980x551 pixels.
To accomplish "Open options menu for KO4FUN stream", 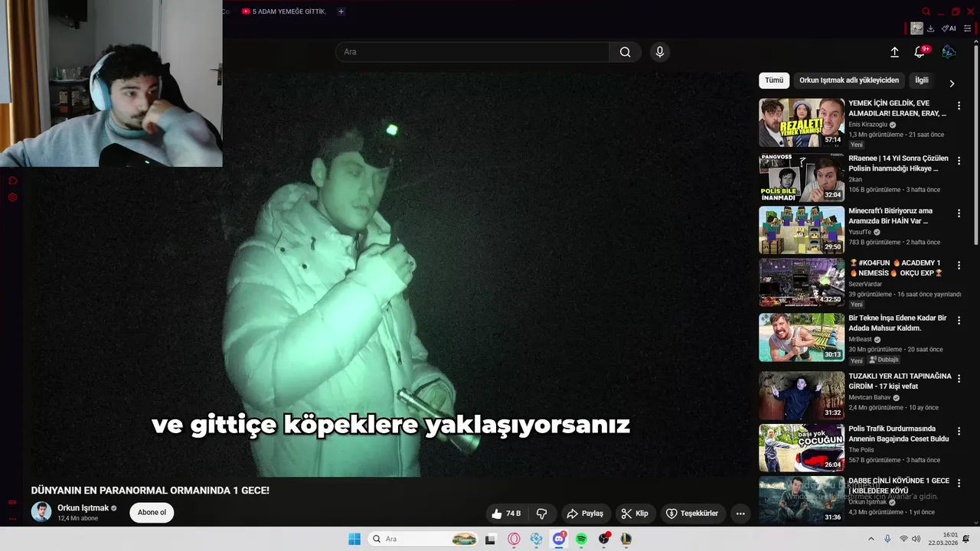I will tap(959, 266).
